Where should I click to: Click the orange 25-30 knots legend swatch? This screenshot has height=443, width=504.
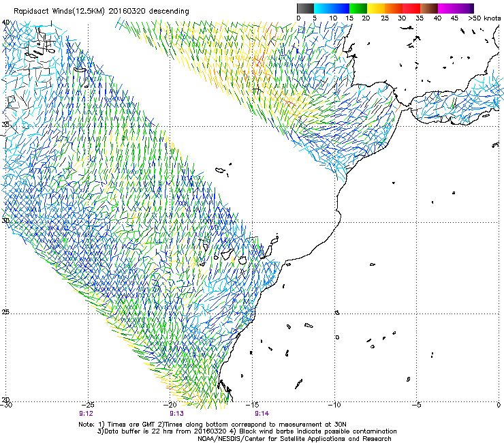pyautogui.click(x=394, y=8)
